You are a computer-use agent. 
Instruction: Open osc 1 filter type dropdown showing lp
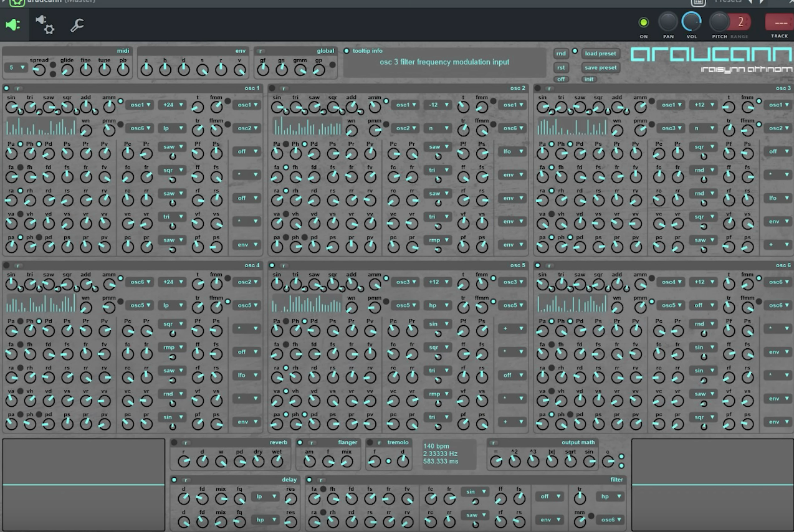[x=172, y=128]
